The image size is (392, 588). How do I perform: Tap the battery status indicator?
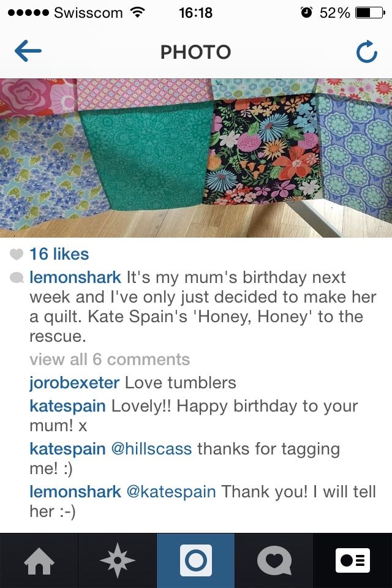(x=370, y=13)
